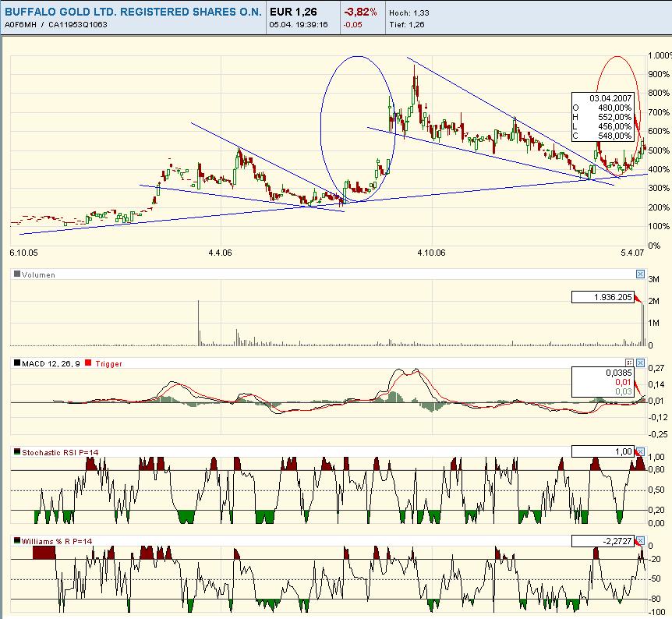Viewport: 672px width, 619px height.
Task: Click the 1.000% price axis label
Action: (660, 55)
